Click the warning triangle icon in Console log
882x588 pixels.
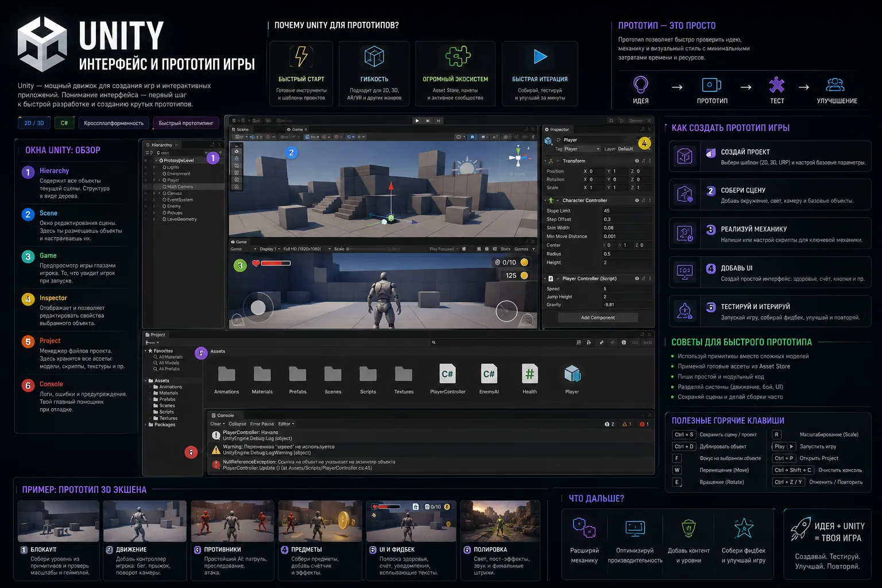pos(216,450)
